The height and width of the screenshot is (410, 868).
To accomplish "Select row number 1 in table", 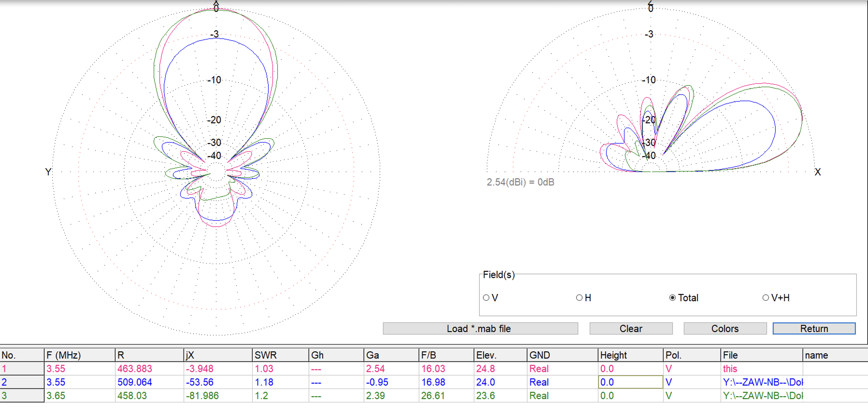I will pos(21,369).
